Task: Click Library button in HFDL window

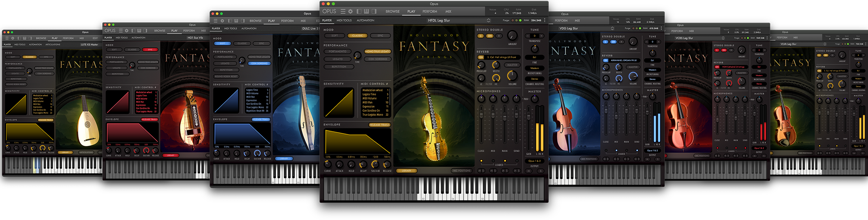Action: (406, 171)
